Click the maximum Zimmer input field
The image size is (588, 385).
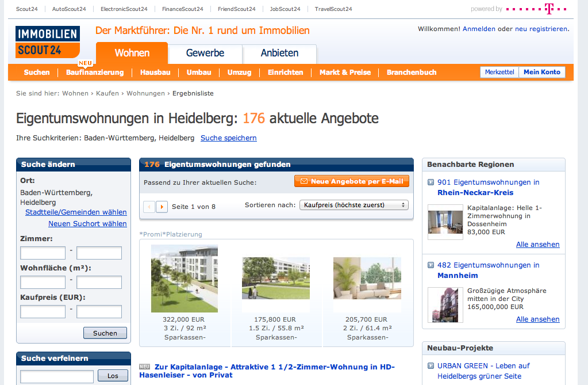99,253
